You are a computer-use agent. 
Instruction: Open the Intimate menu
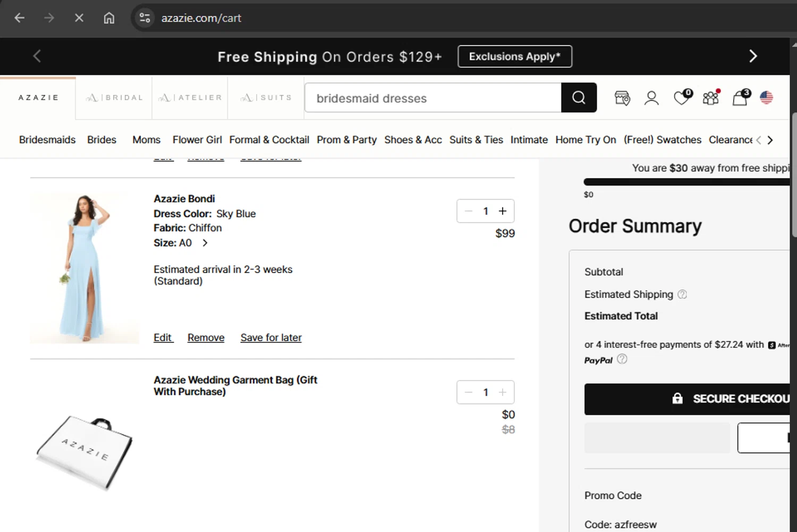[529, 140]
